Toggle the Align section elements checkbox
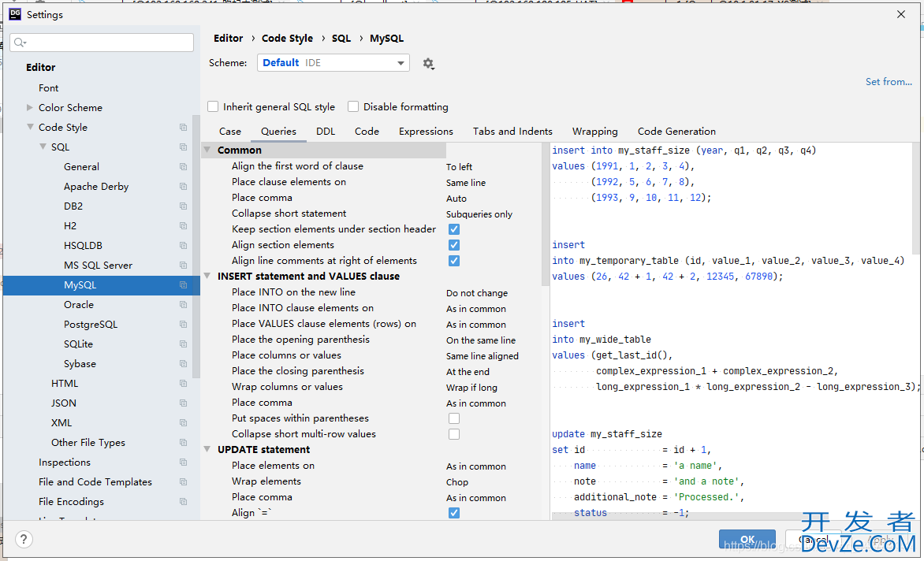Screen dimensions: 924x561 [454, 245]
